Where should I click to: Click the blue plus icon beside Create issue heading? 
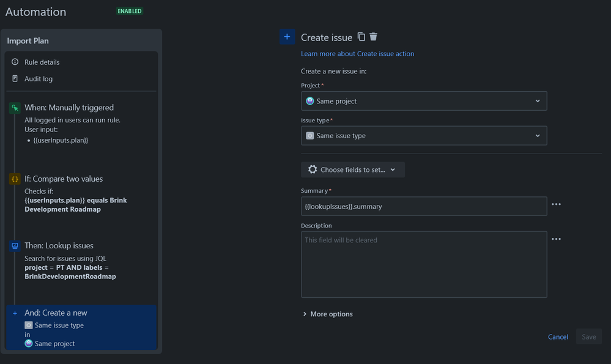287,37
